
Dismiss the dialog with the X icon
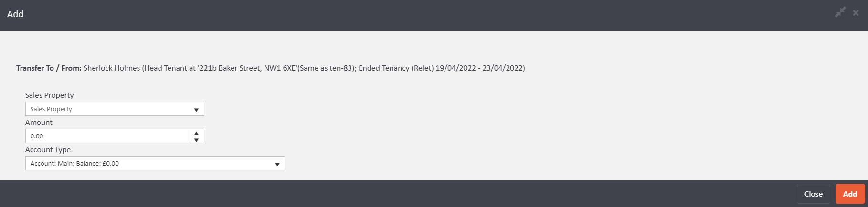point(856,13)
